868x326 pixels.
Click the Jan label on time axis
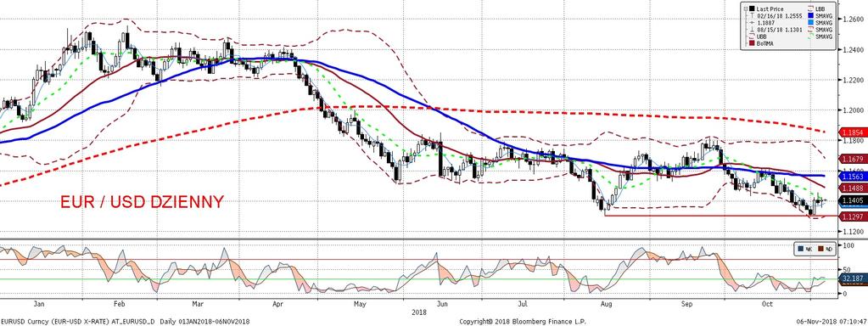click(39, 304)
